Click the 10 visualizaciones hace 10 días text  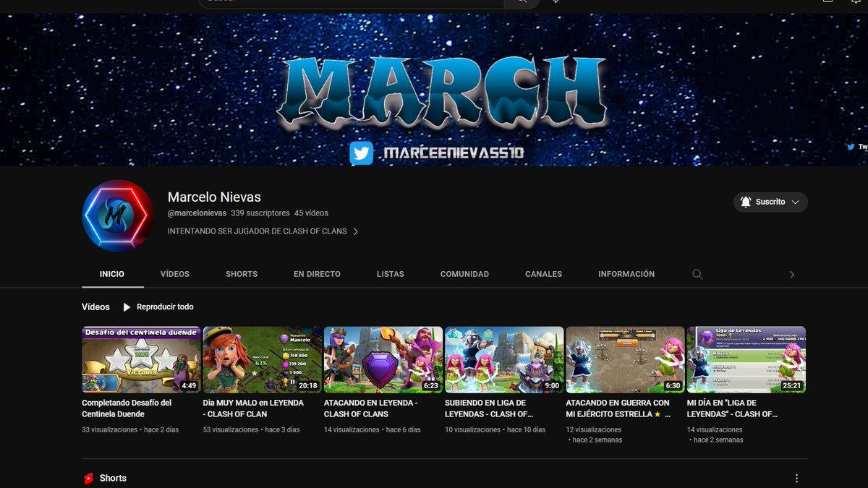pos(495,429)
